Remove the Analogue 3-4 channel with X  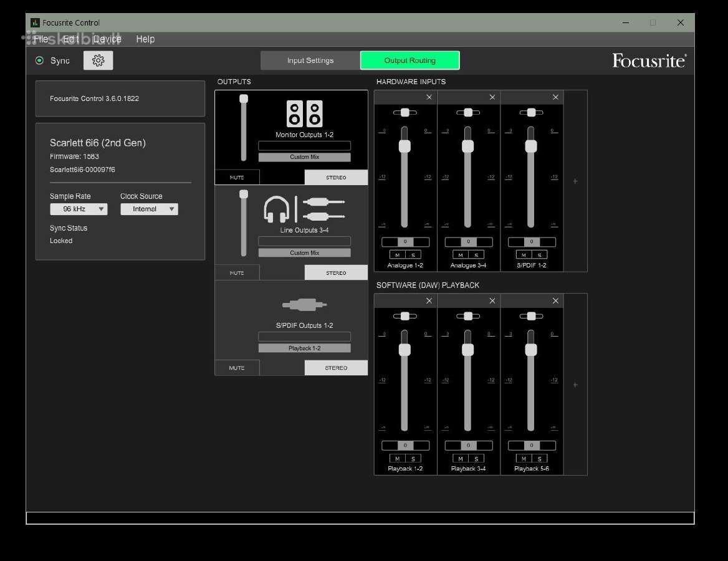click(492, 97)
